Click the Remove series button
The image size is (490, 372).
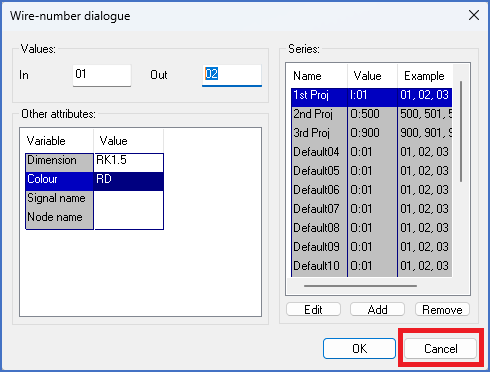[442, 309]
